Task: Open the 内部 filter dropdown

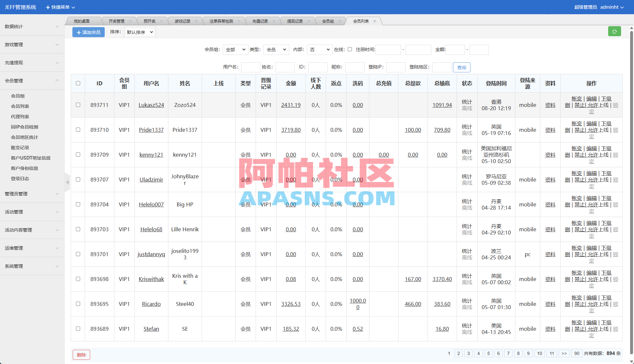Action: point(319,50)
